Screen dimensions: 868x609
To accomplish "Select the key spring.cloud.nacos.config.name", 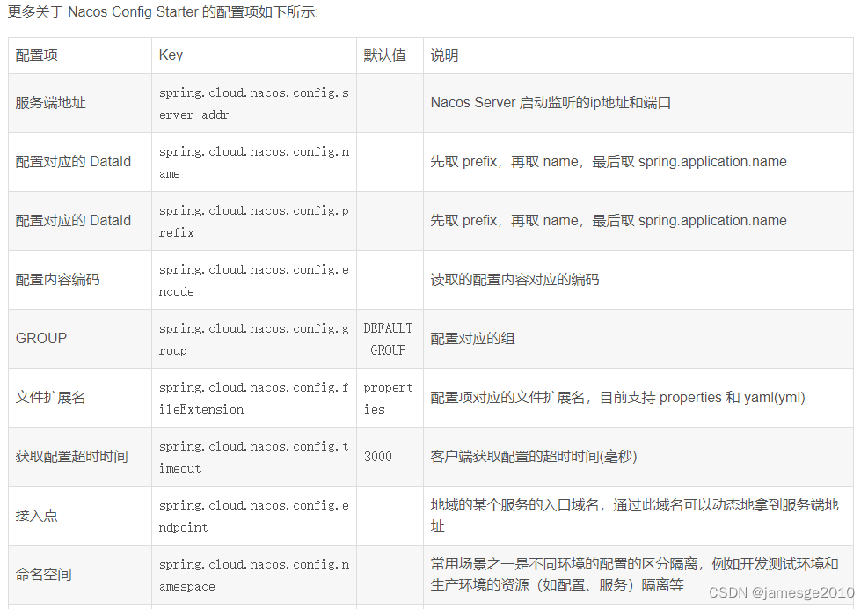I will (x=254, y=162).
